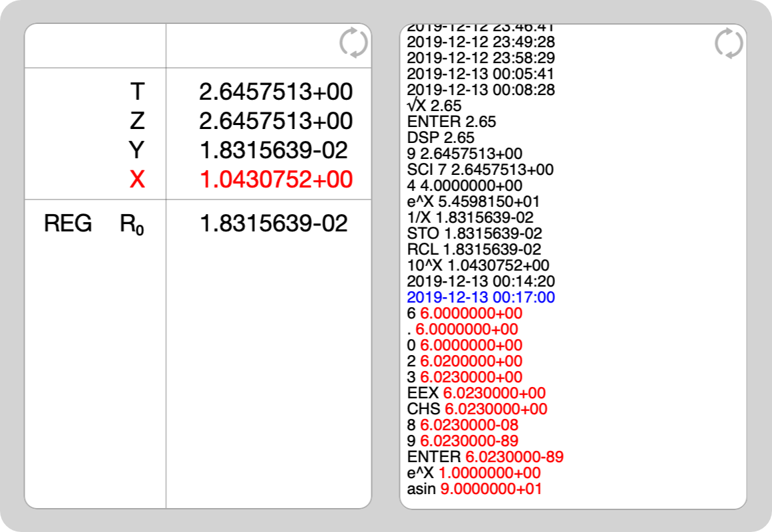Click the STO 1.8315639-02 history line
This screenshot has width=772, height=532.
[475, 233]
